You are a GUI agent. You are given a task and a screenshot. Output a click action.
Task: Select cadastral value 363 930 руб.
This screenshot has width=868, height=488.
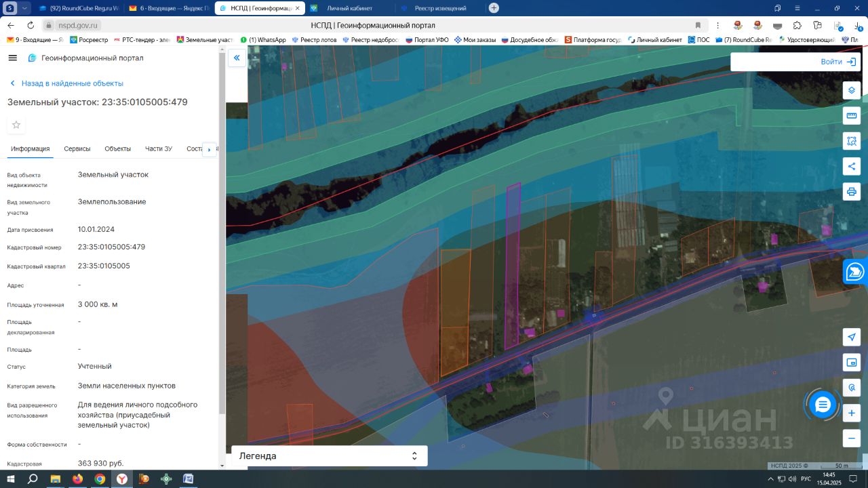tap(101, 463)
